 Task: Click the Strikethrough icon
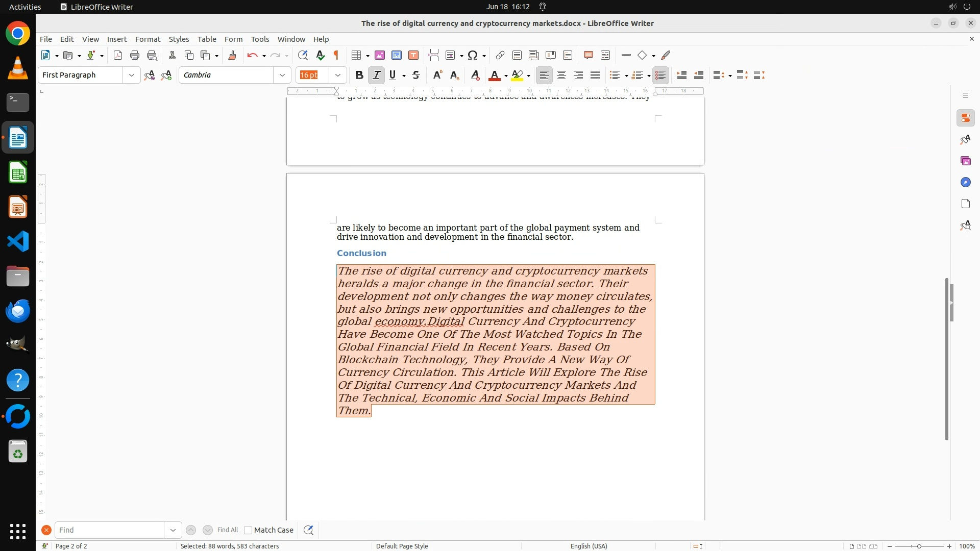(416, 75)
